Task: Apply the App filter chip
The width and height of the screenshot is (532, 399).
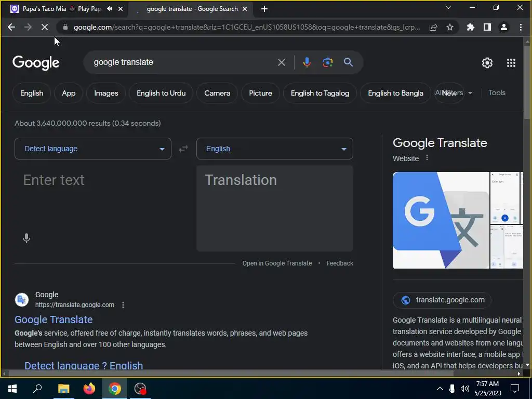Action: coord(69,93)
